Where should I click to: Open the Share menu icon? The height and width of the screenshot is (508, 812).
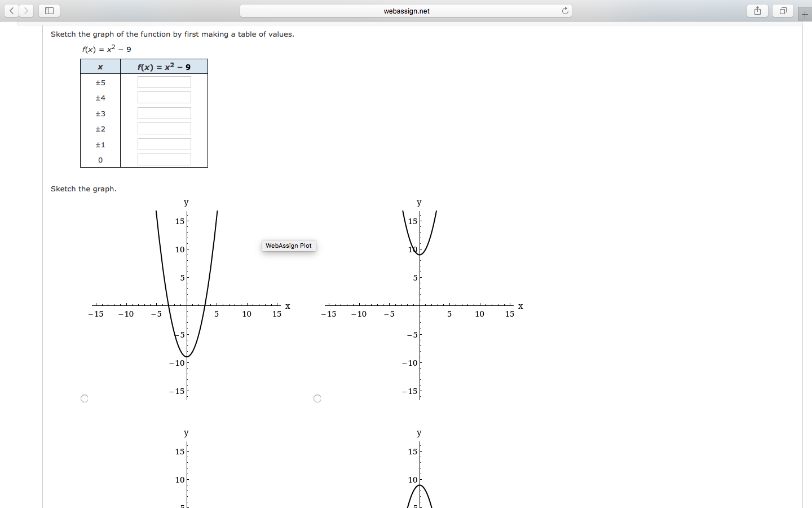(x=757, y=11)
